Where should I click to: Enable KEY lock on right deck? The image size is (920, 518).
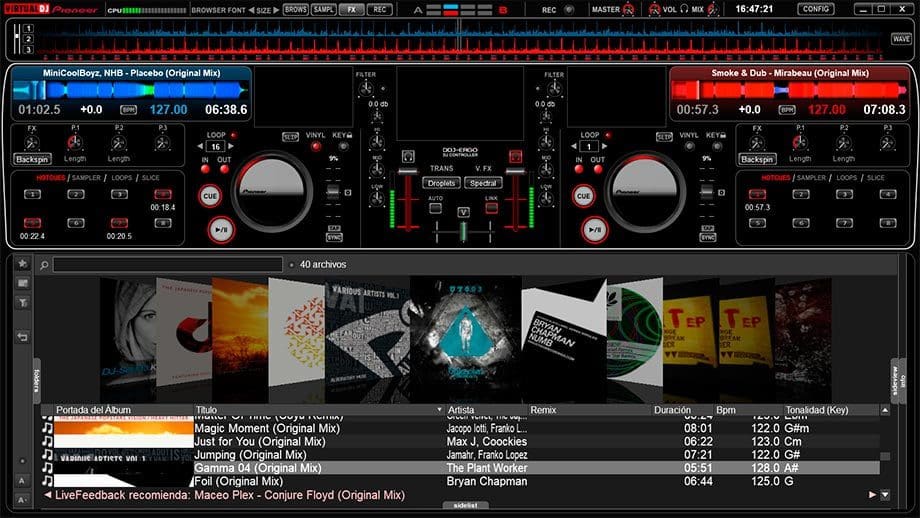[x=717, y=146]
